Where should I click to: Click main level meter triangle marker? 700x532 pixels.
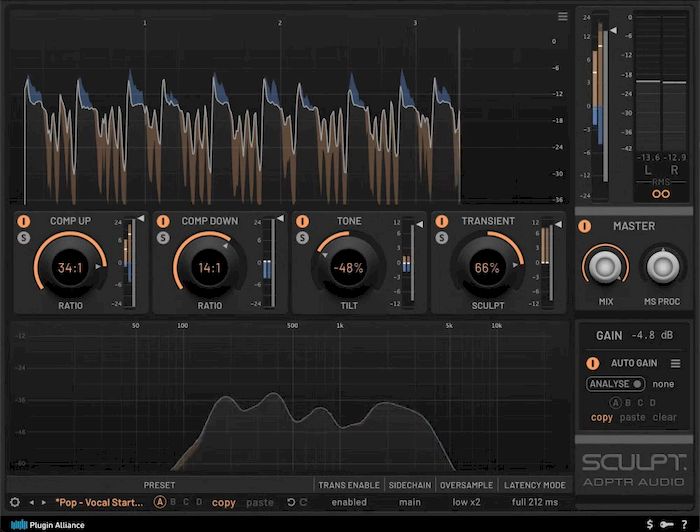click(613, 30)
